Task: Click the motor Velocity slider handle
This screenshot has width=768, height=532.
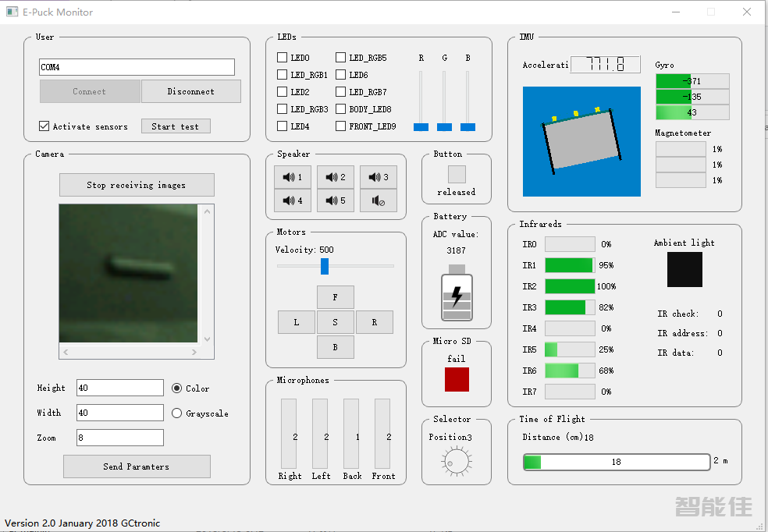Action: (325, 267)
